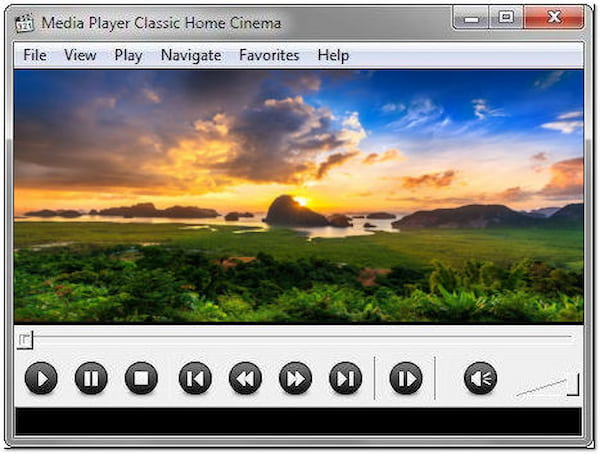Open the Favorites menu

(269, 55)
